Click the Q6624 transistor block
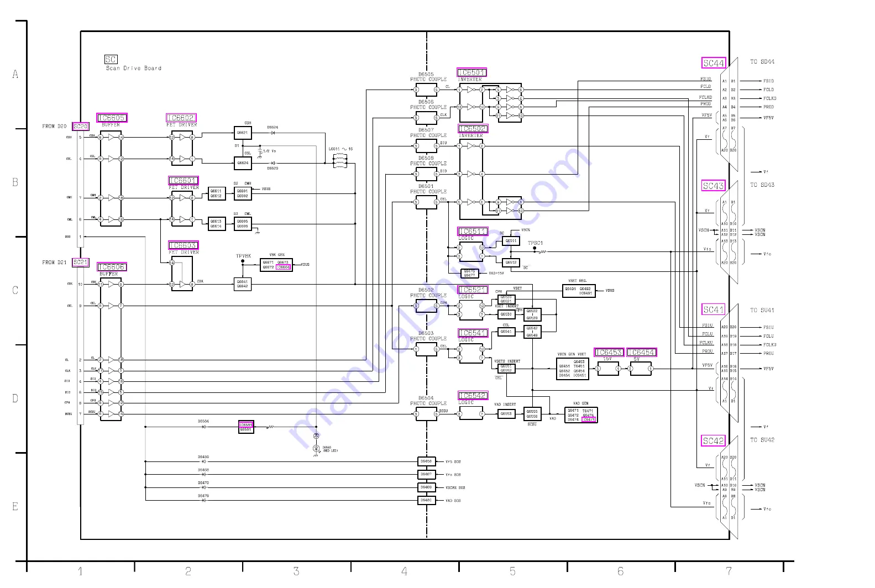 [x=243, y=163]
